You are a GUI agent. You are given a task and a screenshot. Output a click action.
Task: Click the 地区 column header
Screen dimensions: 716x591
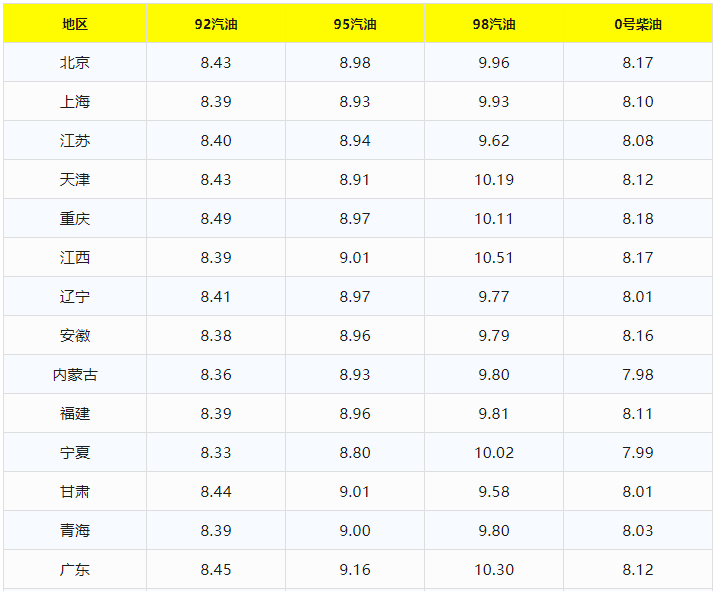pyautogui.click(x=75, y=24)
